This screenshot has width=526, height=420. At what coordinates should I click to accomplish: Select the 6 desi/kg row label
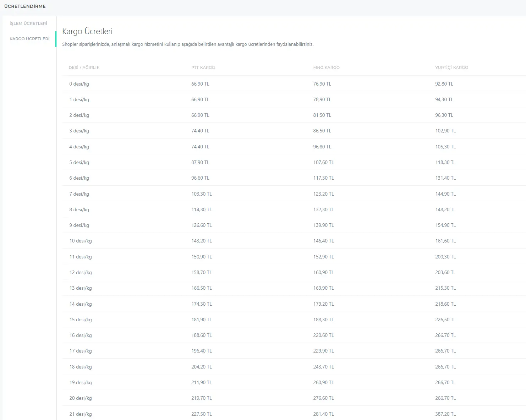(79, 178)
